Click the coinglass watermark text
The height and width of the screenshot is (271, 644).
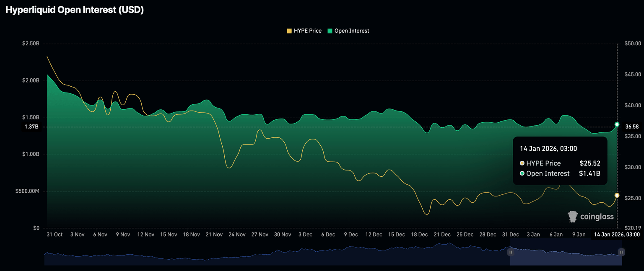[x=597, y=217]
